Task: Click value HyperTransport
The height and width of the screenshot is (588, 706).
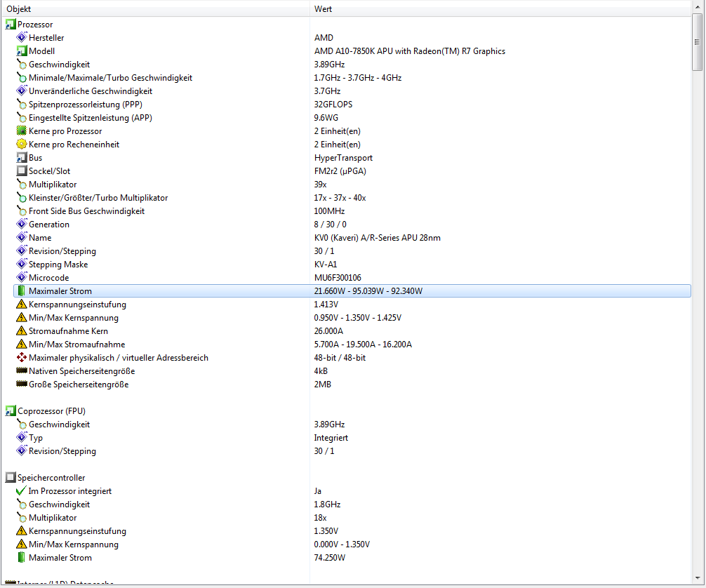Action: tap(344, 158)
